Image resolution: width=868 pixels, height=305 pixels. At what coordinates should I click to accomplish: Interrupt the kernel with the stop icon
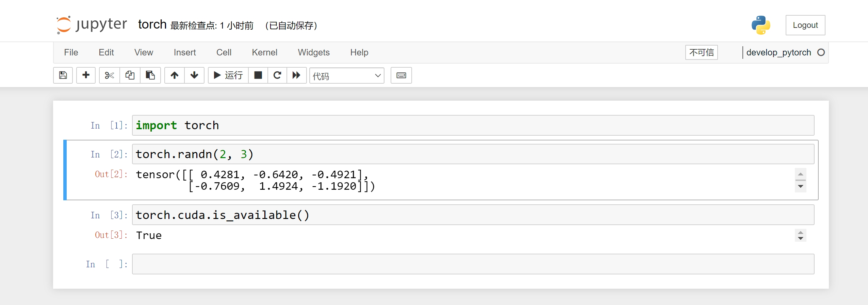(258, 75)
